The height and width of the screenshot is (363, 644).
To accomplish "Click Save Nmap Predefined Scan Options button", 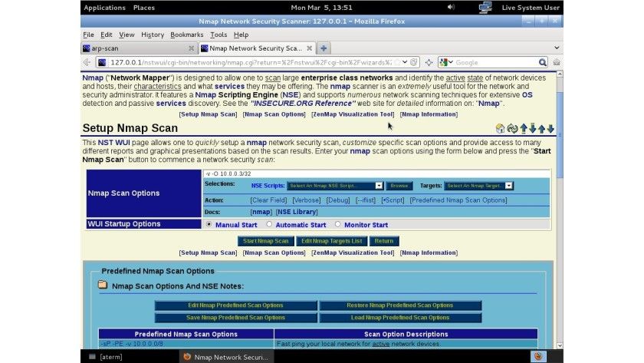I will tap(236, 318).
